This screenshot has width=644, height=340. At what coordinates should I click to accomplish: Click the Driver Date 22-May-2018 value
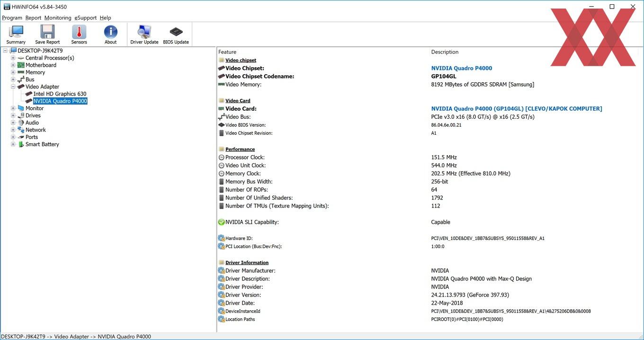coord(447,303)
